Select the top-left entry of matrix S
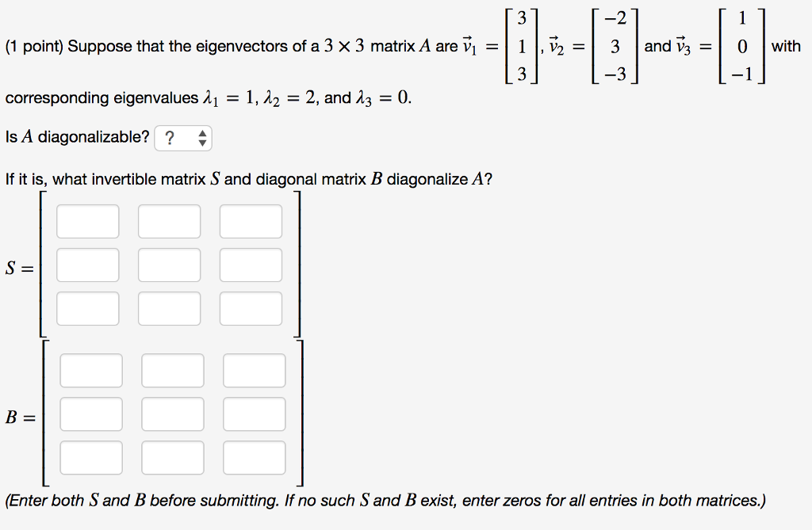Image resolution: width=812 pixels, height=530 pixels. tap(88, 221)
